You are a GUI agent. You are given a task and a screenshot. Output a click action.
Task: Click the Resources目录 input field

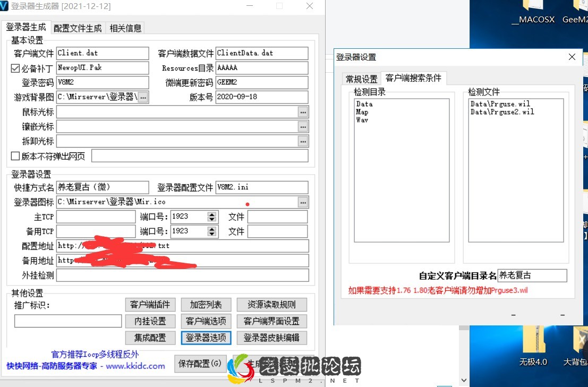[x=262, y=68]
